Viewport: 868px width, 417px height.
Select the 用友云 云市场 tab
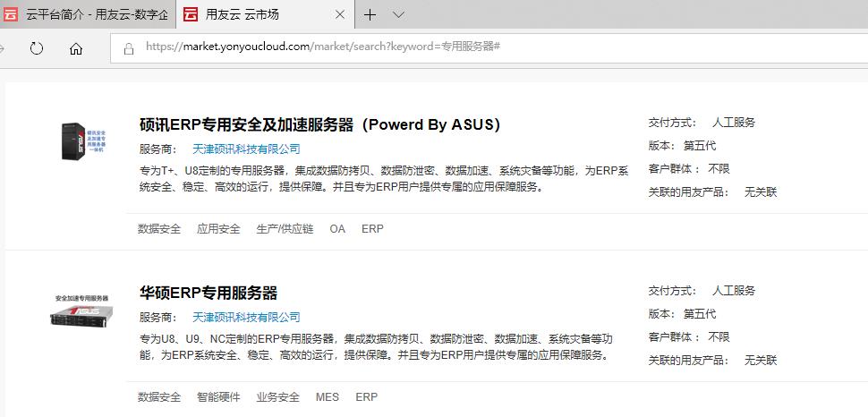tap(266, 14)
